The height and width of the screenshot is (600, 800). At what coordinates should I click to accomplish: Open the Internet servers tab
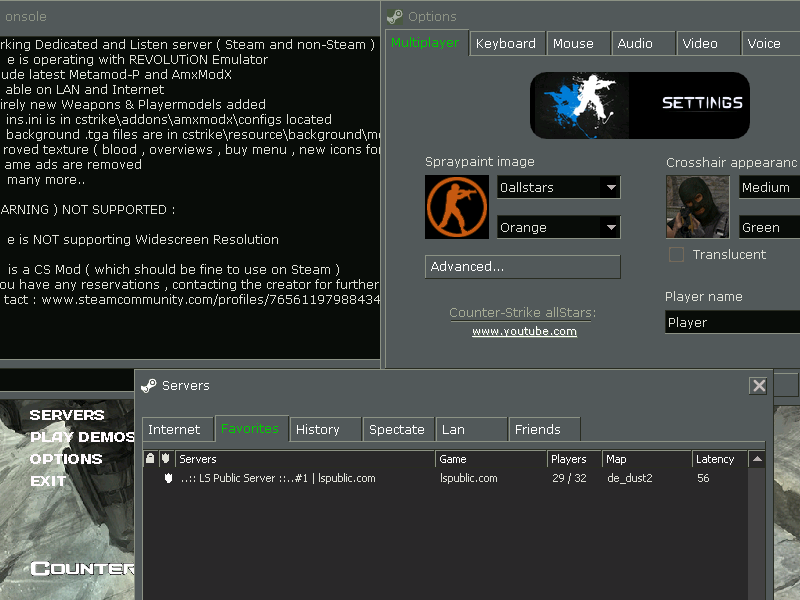pyautogui.click(x=175, y=429)
